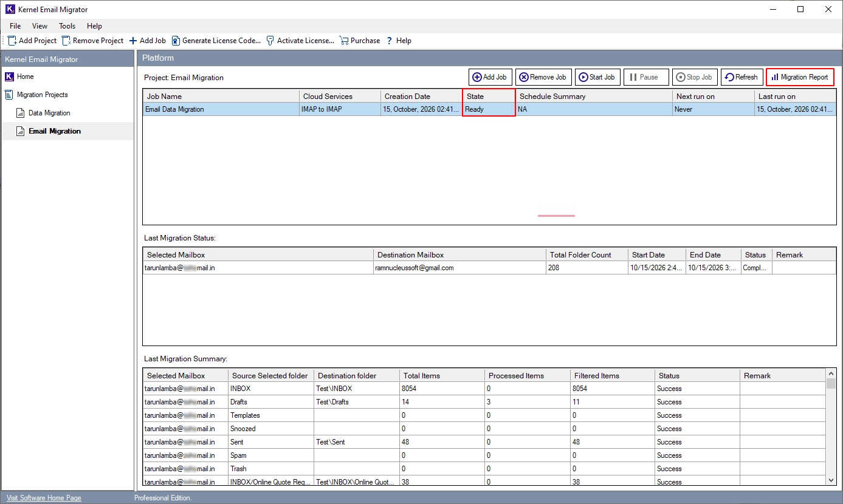Click the Purchase cart icon
Viewport: 843px width, 504px height.
344,41
